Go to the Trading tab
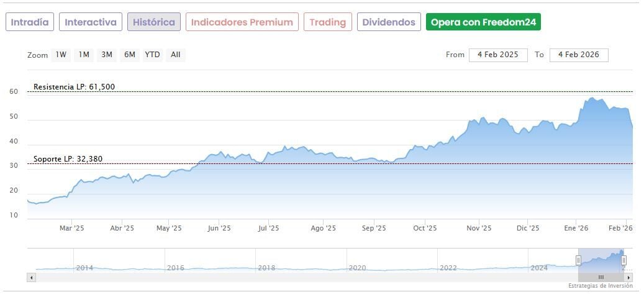Viewport: 644px width, 297px height. (x=327, y=22)
